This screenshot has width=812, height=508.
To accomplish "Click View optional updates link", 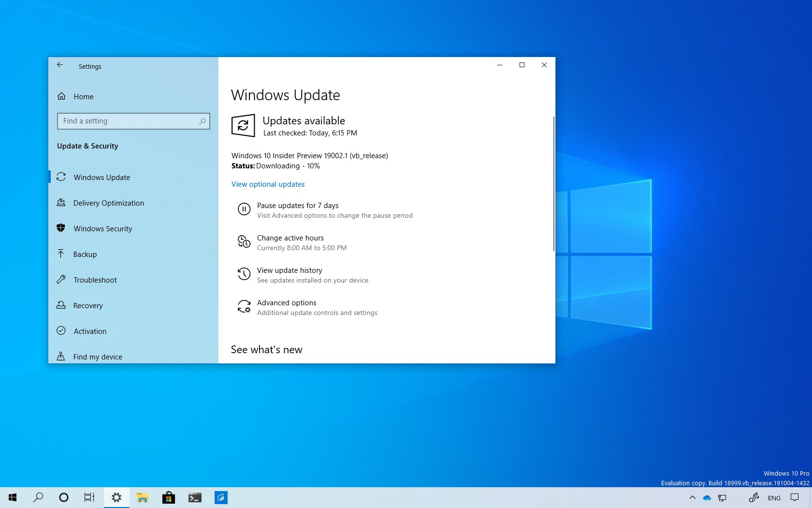I will (x=268, y=184).
